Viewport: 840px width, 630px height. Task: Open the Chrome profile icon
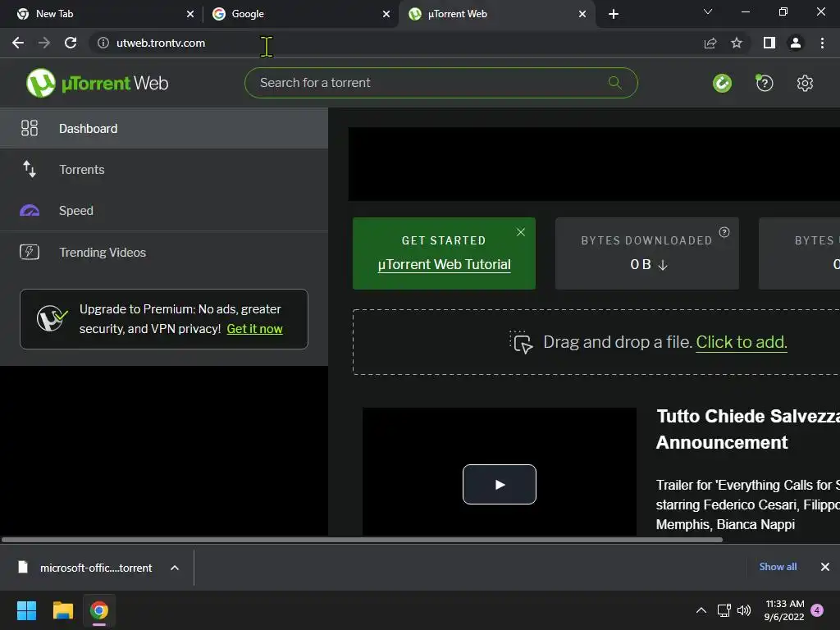tap(796, 43)
